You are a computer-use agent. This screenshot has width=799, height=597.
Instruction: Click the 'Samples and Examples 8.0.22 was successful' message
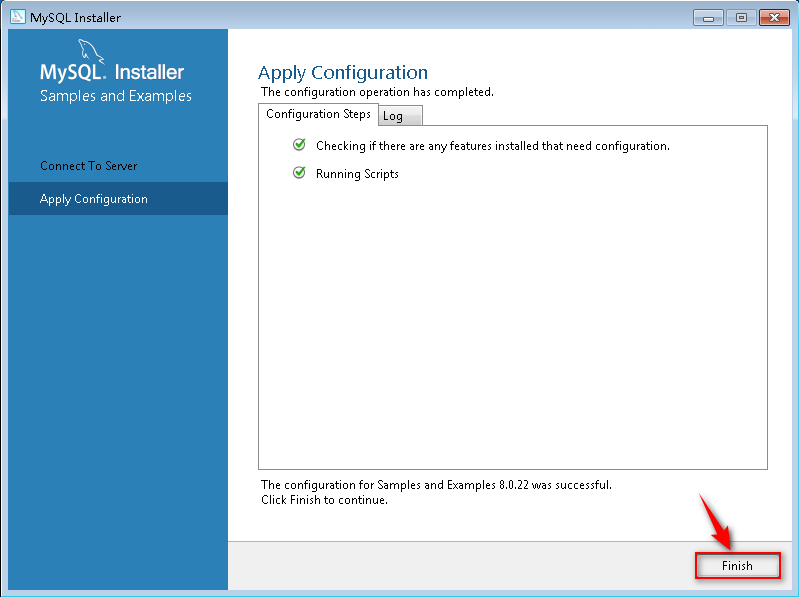click(436, 484)
